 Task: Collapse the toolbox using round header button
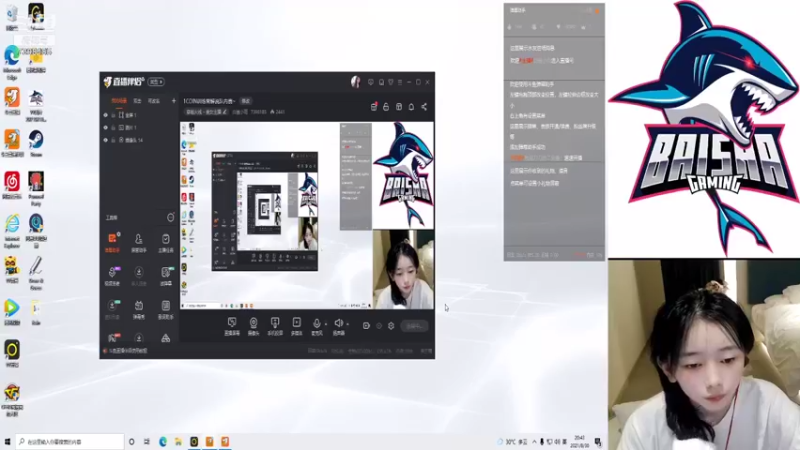170,218
